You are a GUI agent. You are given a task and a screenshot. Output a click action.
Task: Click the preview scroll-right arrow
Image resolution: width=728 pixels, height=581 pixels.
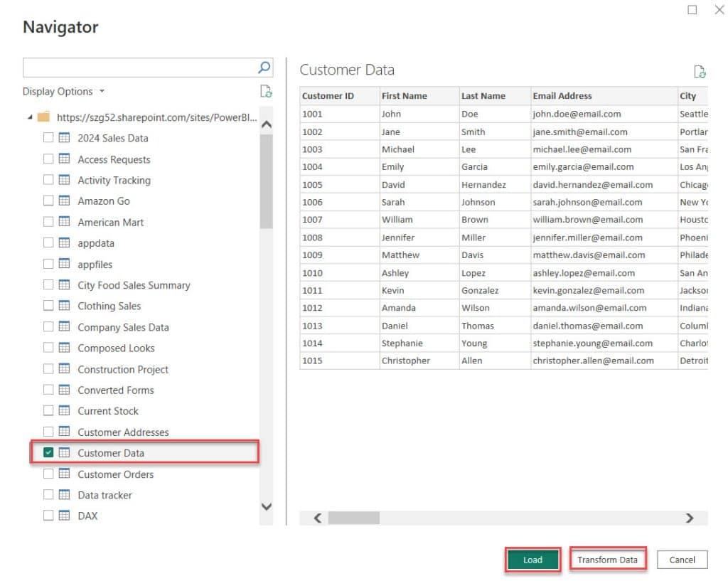coord(690,518)
